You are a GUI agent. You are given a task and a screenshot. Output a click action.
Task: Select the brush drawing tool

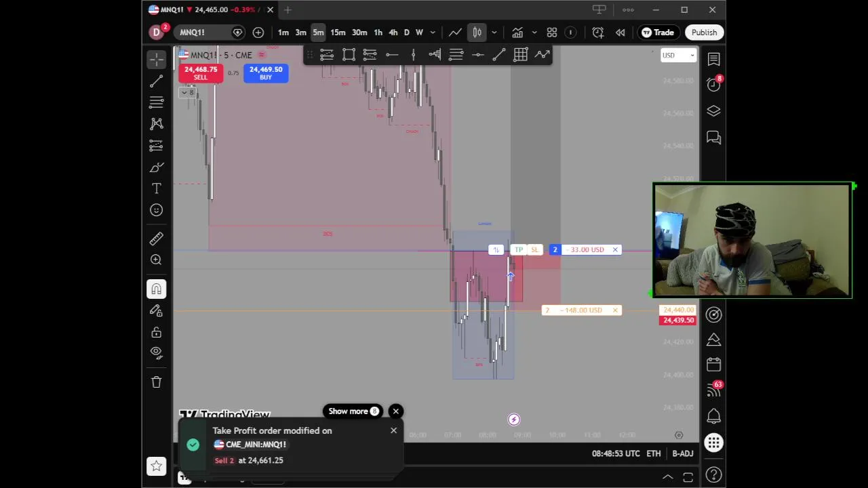coord(157,167)
